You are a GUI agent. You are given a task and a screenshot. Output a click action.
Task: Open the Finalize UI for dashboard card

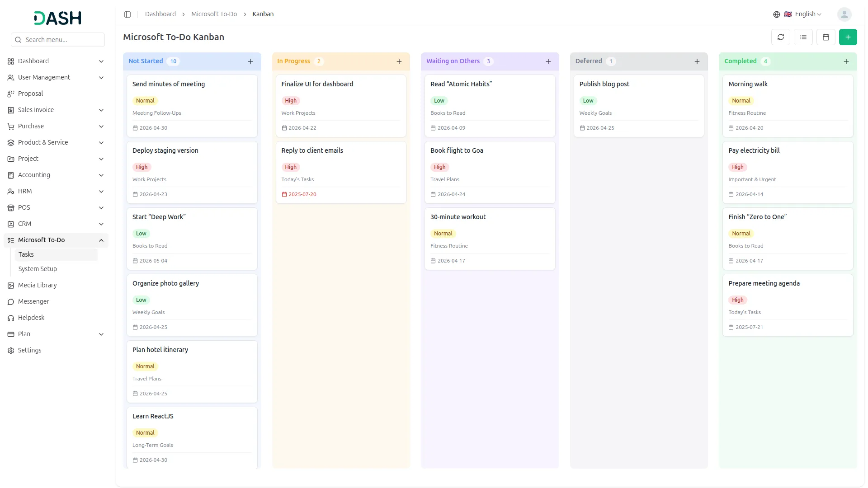click(x=341, y=106)
